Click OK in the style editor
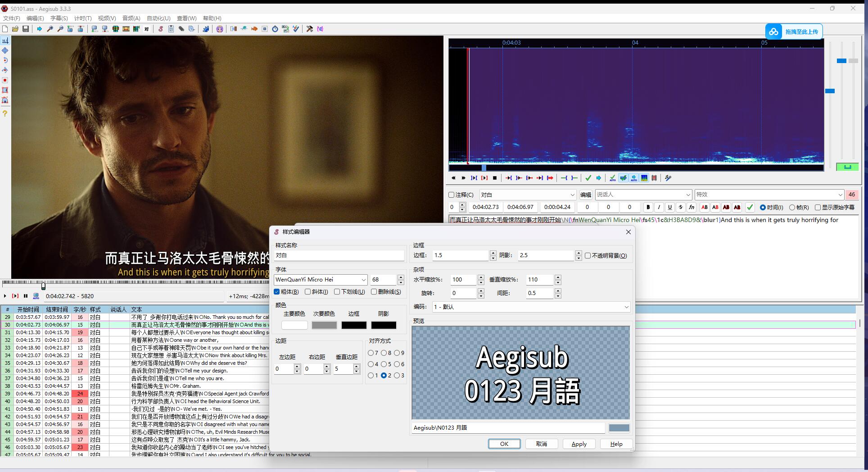868x472 pixels. tap(504, 444)
